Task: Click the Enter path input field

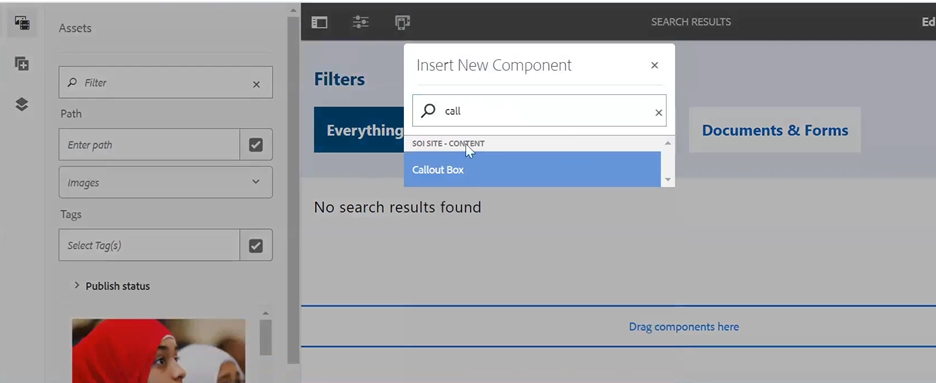Action: pyautogui.click(x=149, y=144)
